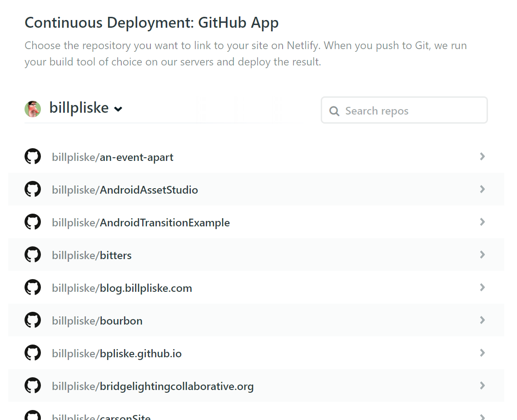Click the Continuous Deployment: GitHub App heading
Image resolution: width=517 pixels, height=420 pixels.
(x=152, y=23)
